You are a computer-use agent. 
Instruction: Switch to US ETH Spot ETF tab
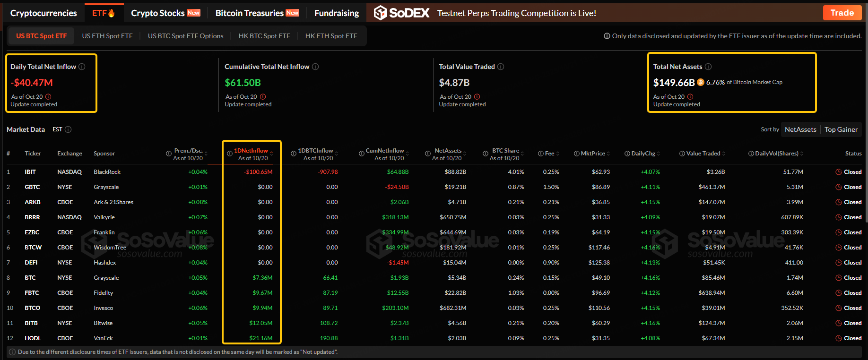click(107, 36)
